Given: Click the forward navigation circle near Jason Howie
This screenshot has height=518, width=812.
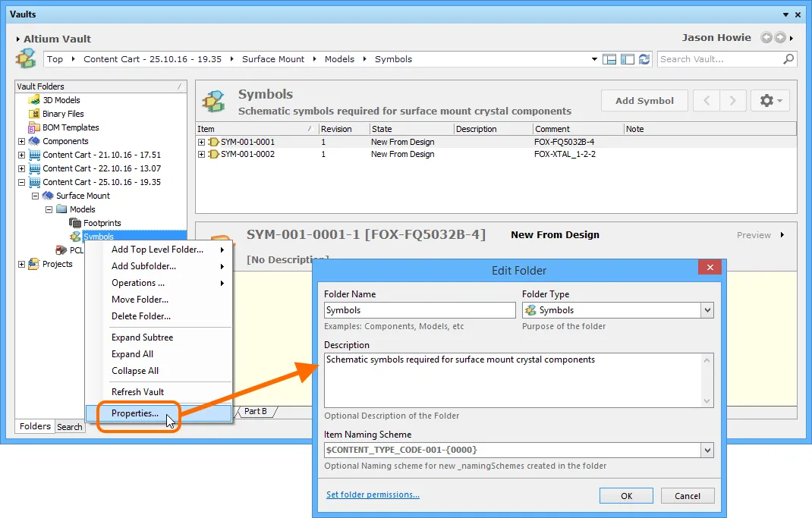Looking at the screenshot, I should 780,37.
